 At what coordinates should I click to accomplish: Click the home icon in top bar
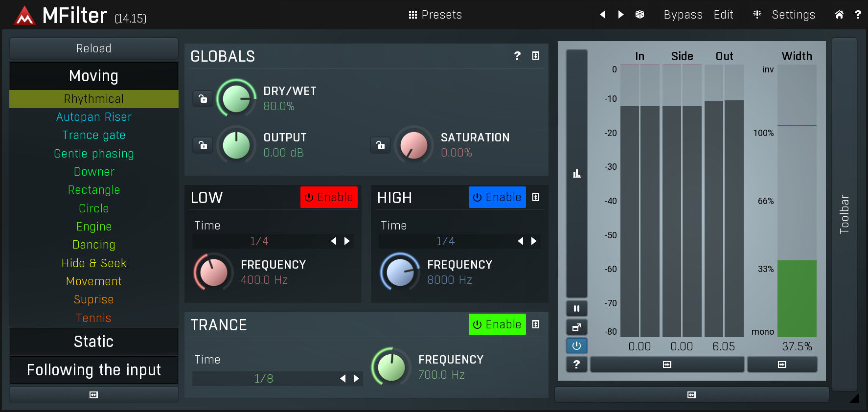click(839, 15)
